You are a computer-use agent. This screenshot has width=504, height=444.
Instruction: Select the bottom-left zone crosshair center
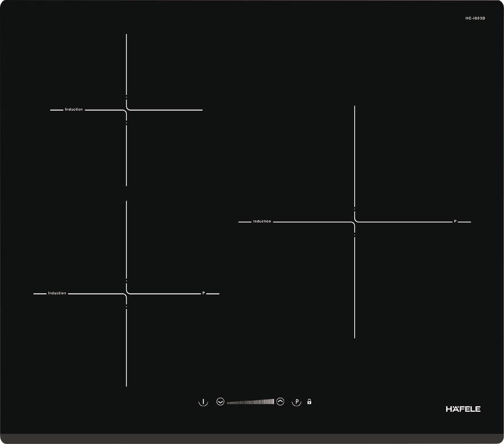[127, 294]
